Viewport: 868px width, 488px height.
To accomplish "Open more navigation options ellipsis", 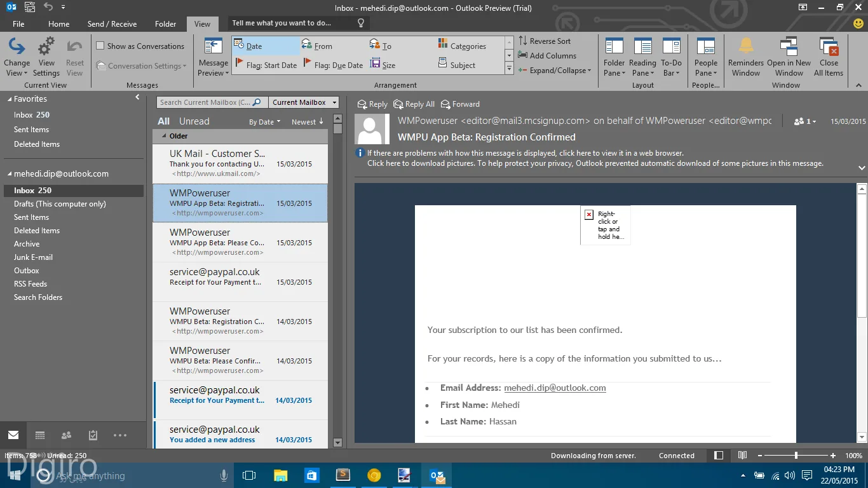I will pos(120,435).
